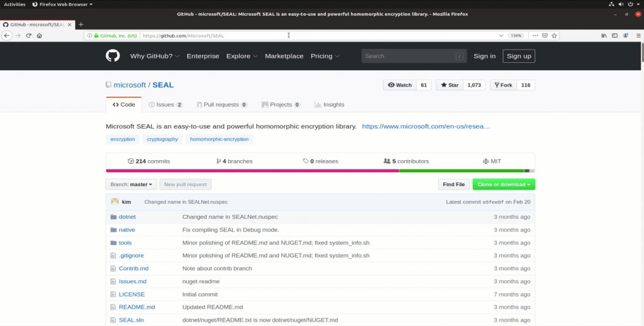
Task: Open the Firefox library icon
Action: 604,36
